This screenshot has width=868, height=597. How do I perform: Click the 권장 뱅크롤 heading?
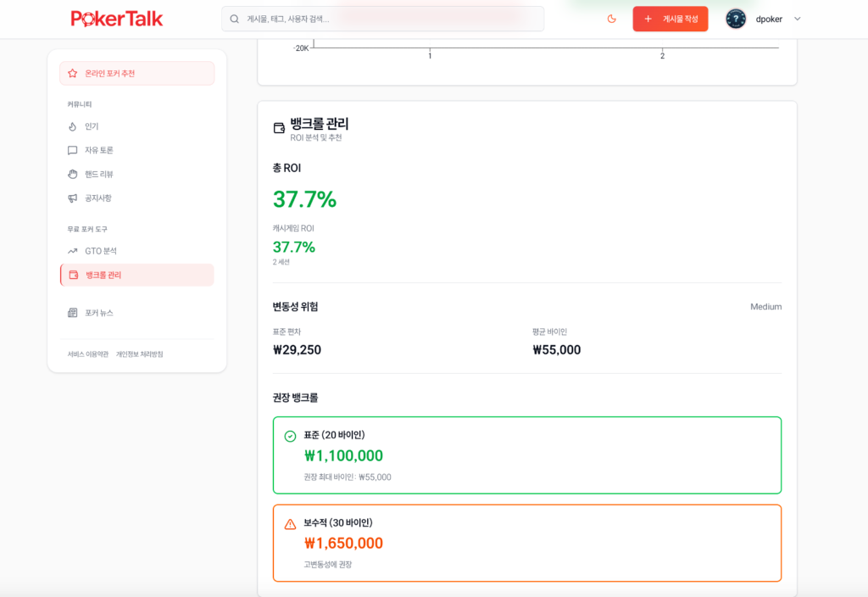(x=296, y=397)
